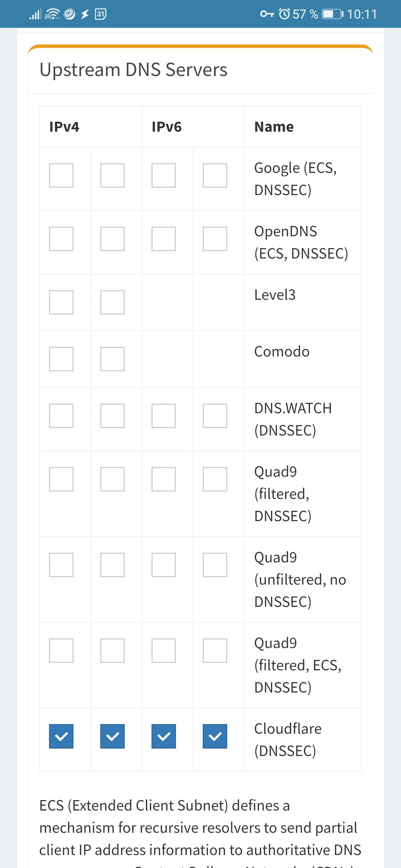Viewport: 401px width, 868px height.
Task: Tap the lightning bolt status icon
Action: [85, 14]
